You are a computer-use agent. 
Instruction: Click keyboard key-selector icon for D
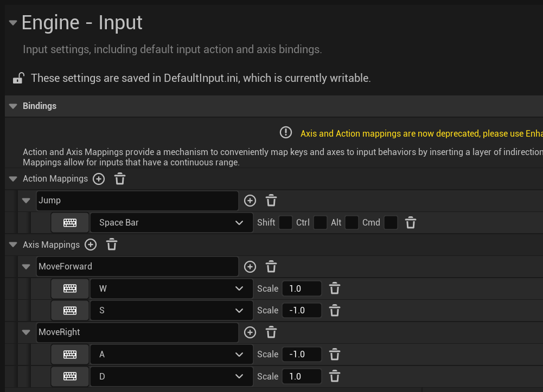(x=70, y=376)
